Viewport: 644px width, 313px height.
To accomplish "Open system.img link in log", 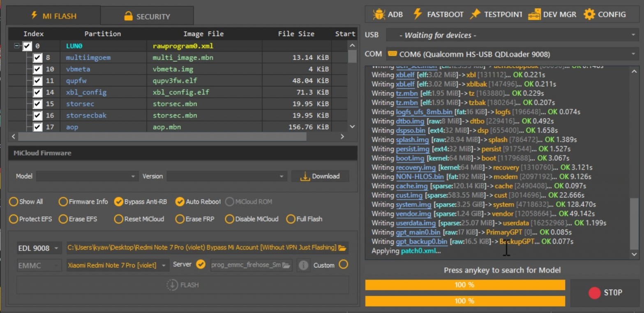I will pos(413,204).
